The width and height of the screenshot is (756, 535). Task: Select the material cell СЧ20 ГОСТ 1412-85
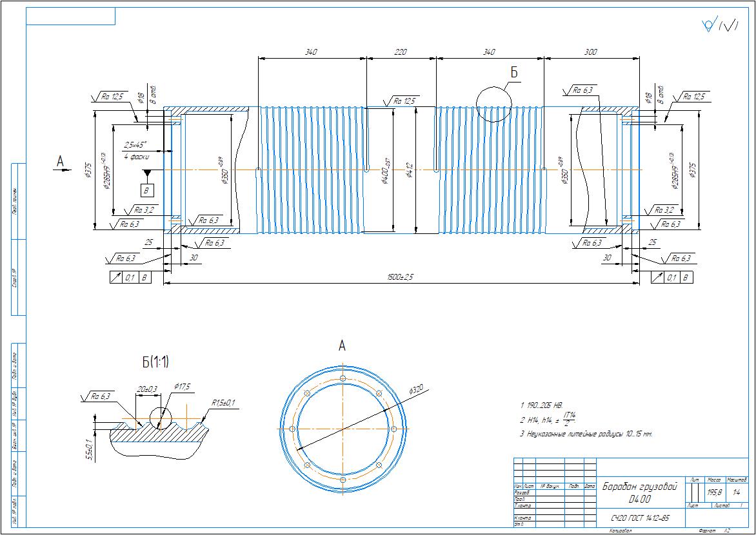click(x=640, y=518)
